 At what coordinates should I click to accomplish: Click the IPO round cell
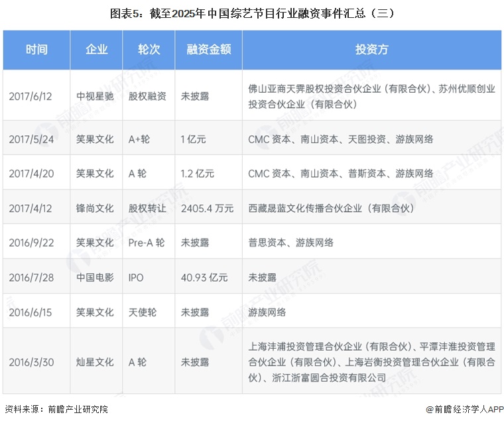136,277
